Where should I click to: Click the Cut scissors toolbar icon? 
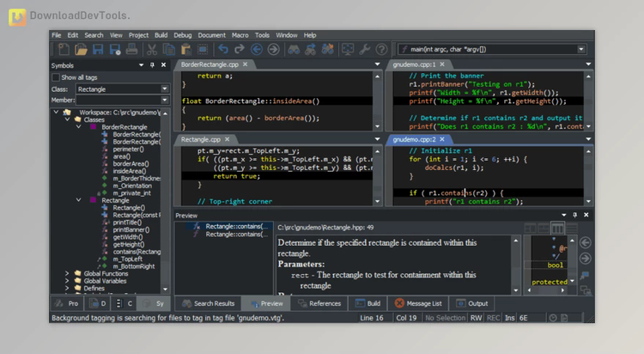(x=152, y=50)
